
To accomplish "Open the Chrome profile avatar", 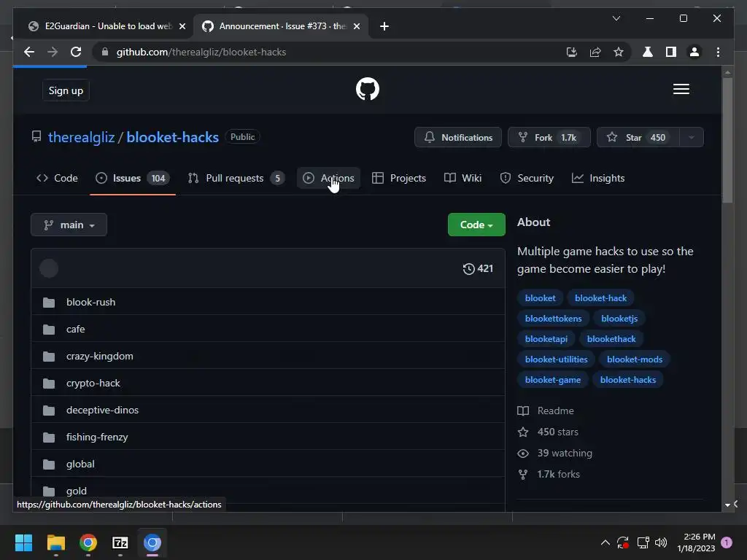I will coord(694,52).
